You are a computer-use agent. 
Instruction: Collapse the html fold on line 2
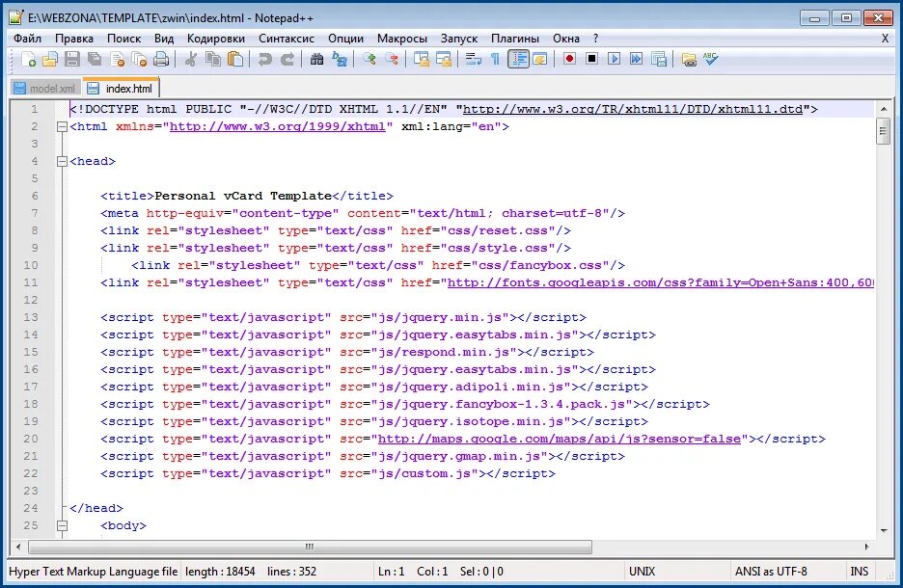62,126
